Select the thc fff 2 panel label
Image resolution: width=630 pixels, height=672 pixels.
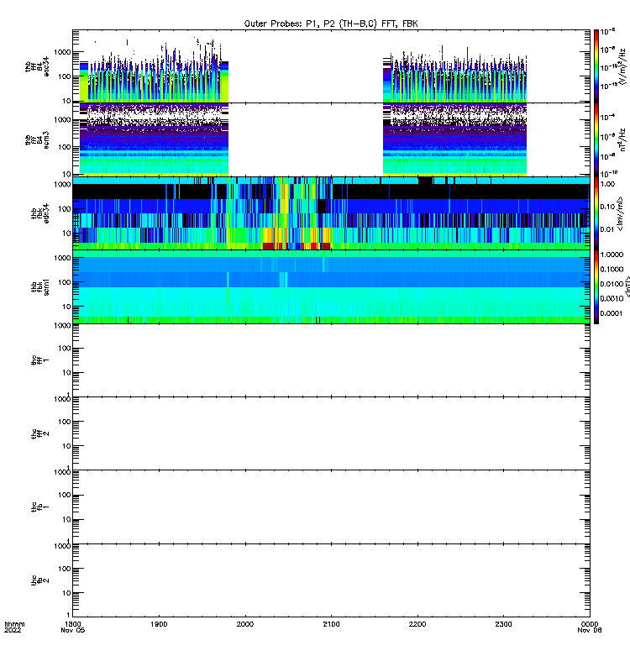[x=40, y=433]
